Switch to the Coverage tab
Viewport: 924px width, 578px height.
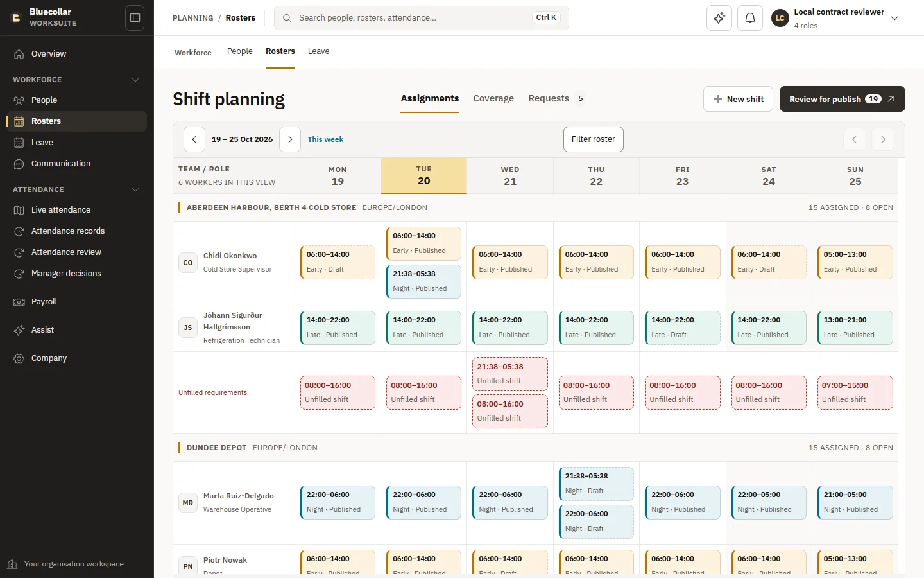click(x=493, y=98)
